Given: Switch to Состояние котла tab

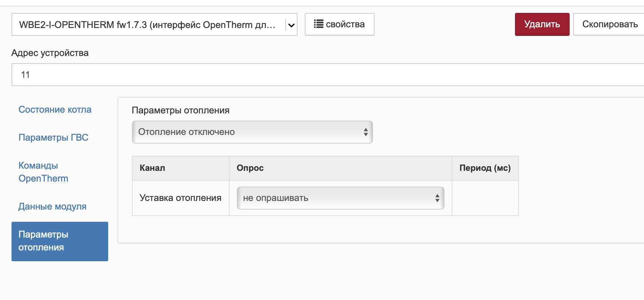Looking at the screenshot, I should 55,109.
